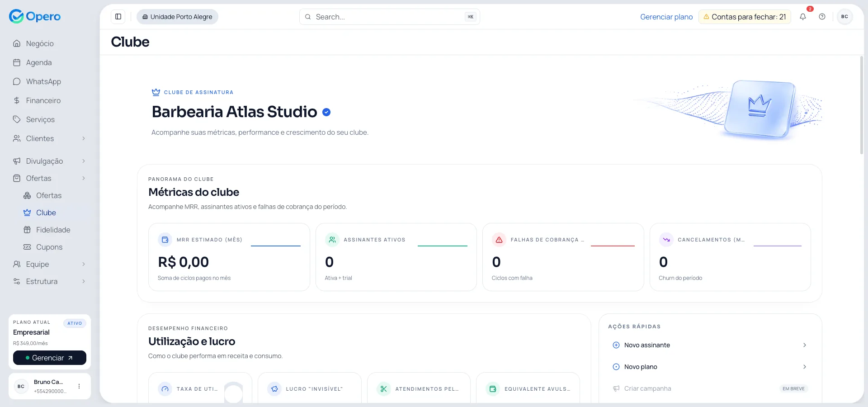
Task: Open Estrutura in the sidebar
Action: click(50, 281)
